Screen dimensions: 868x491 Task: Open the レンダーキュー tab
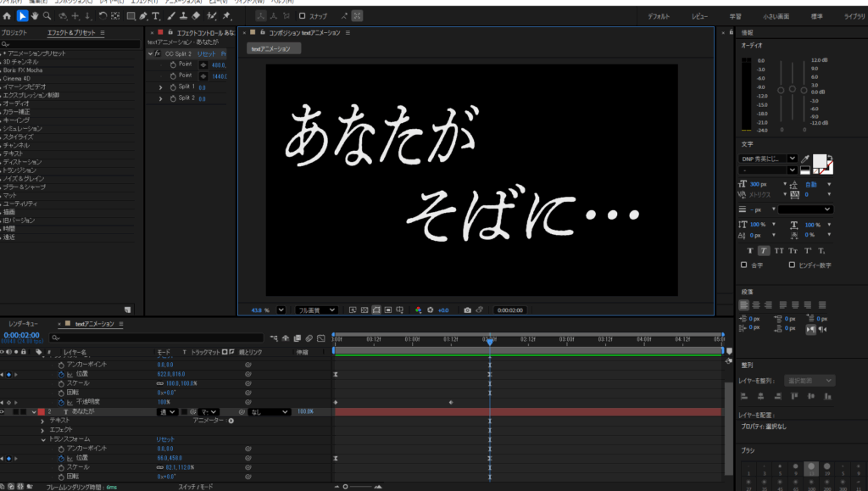pos(24,324)
